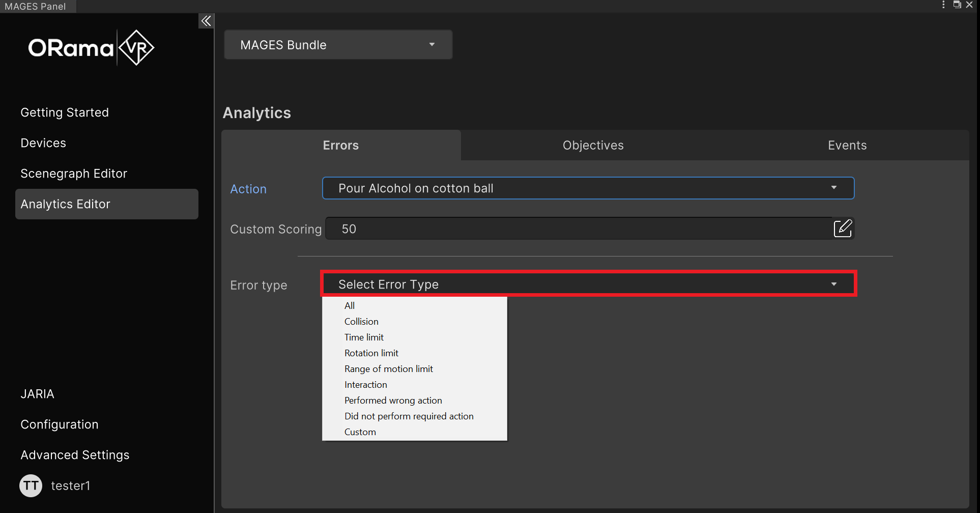The width and height of the screenshot is (980, 513).
Task: Choose Collision from error type list
Action: coord(361,322)
